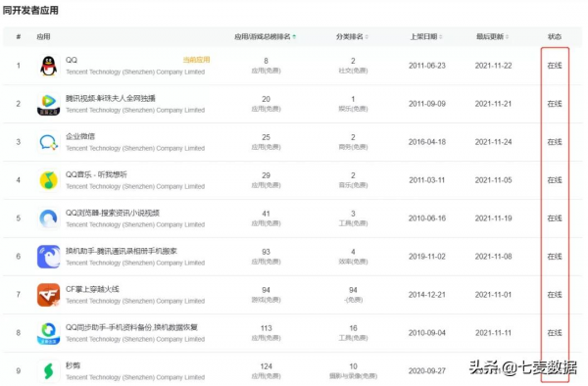Click launch date 2010-09-04
The height and width of the screenshot is (386, 588).
click(x=427, y=333)
